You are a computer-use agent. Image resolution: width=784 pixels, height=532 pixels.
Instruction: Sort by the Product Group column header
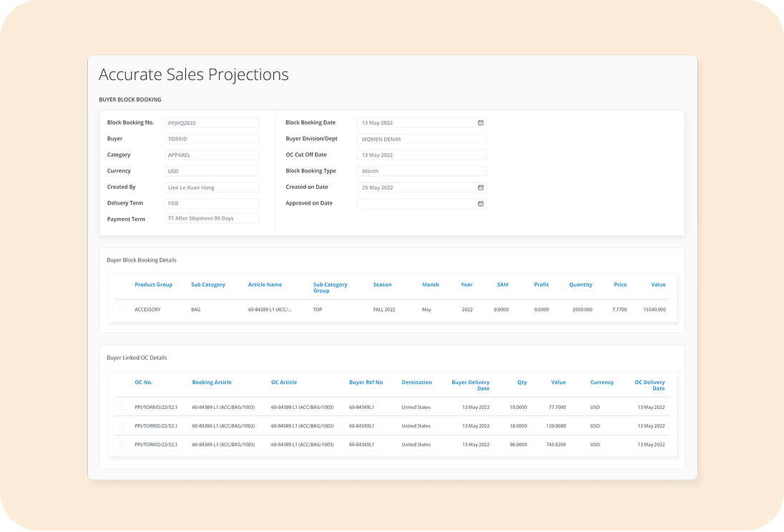[x=153, y=285]
